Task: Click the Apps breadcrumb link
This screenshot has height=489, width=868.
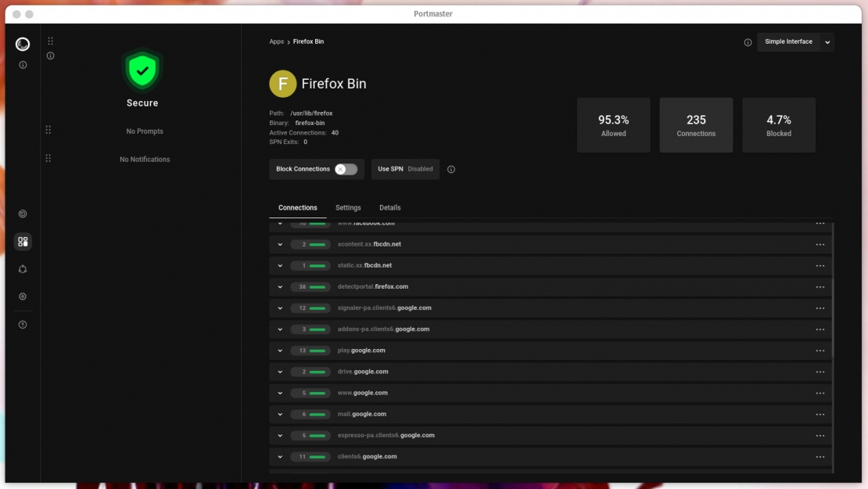Action: (x=277, y=41)
